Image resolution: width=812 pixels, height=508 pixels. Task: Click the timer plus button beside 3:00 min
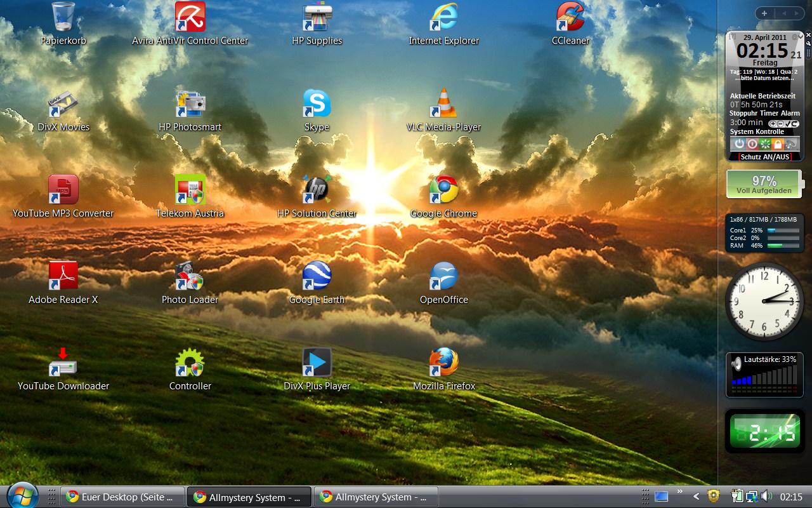coord(773,124)
